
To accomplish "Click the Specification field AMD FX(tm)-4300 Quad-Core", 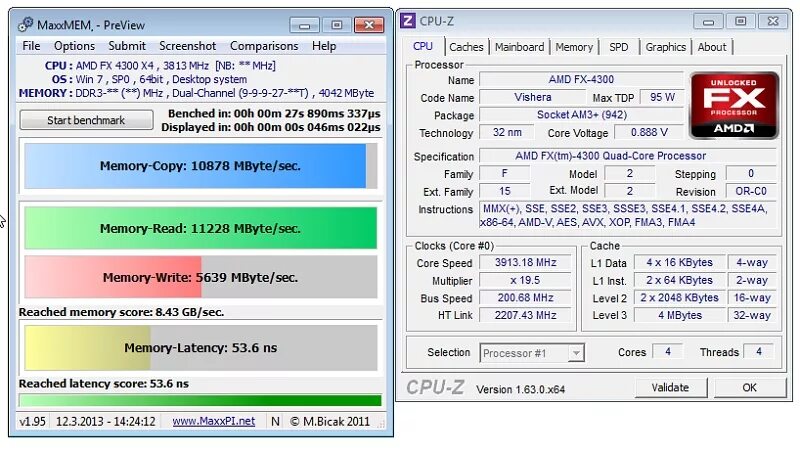I will point(628,156).
